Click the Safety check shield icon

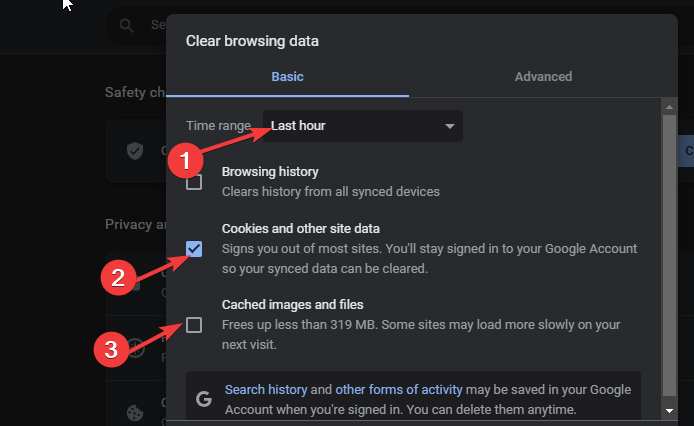coord(135,151)
